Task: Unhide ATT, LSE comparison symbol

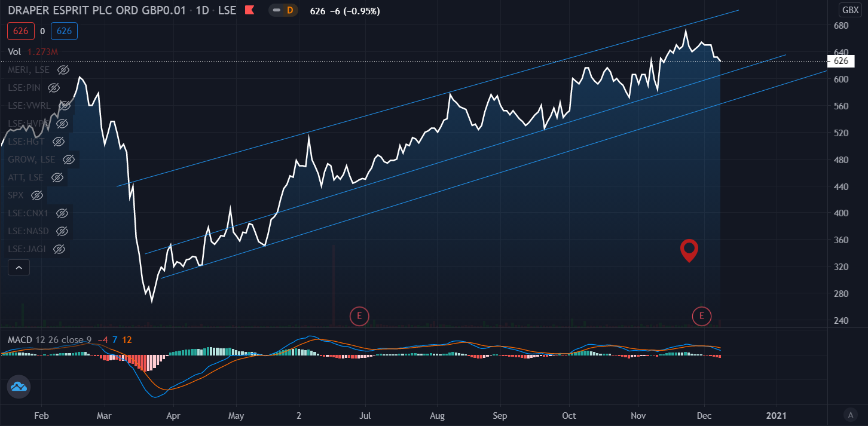Action: click(57, 177)
